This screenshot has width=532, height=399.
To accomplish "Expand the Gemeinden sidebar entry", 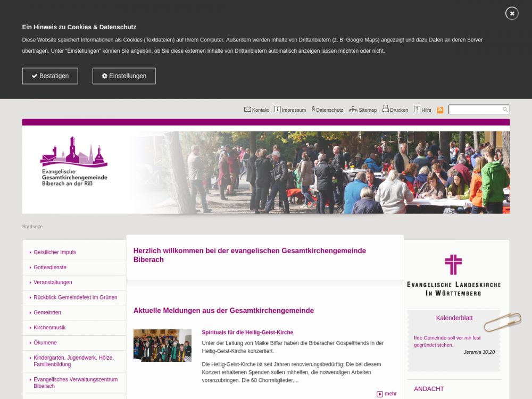I will [47, 313].
